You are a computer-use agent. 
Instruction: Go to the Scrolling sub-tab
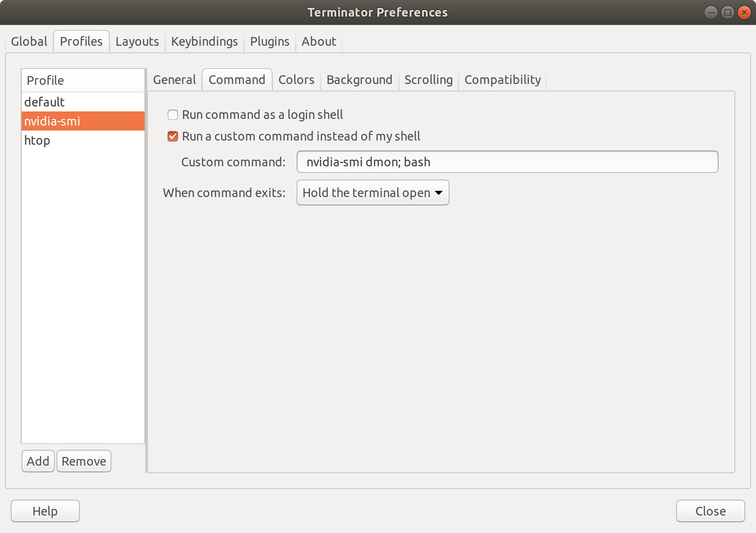point(428,80)
